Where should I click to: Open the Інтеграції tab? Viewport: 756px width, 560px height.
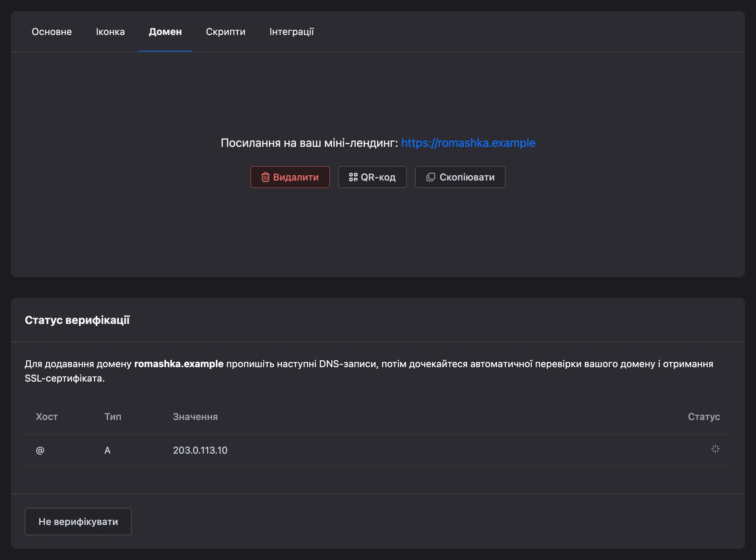[x=292, y=32]
